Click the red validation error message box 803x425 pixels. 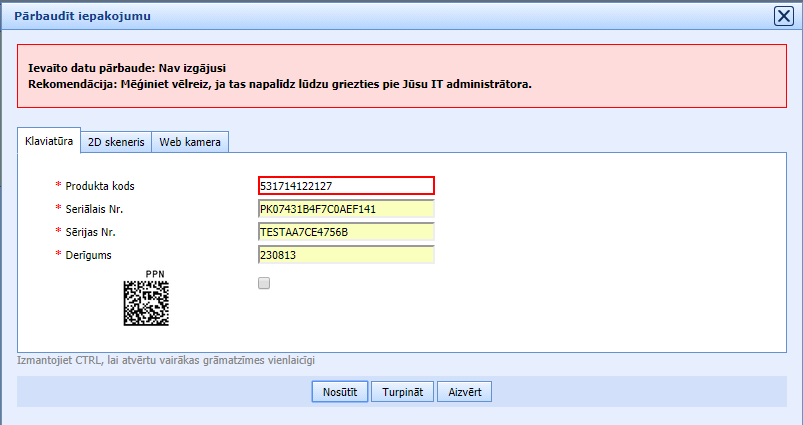(400, 76)
